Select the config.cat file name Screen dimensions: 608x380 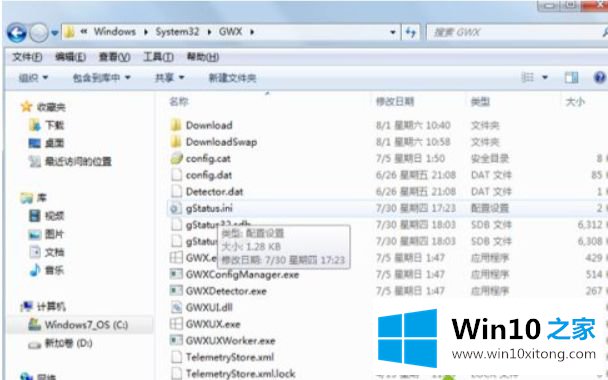[x=208, y=159]
